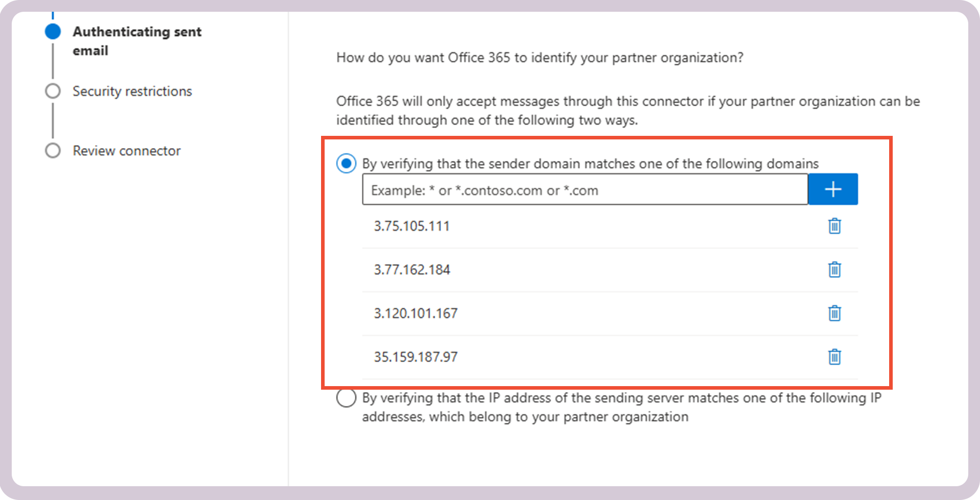The width and height of the screenshot is (980, 500).
Task: Delete the IP entry 3.75.105.111
Action: coord(834,226)
